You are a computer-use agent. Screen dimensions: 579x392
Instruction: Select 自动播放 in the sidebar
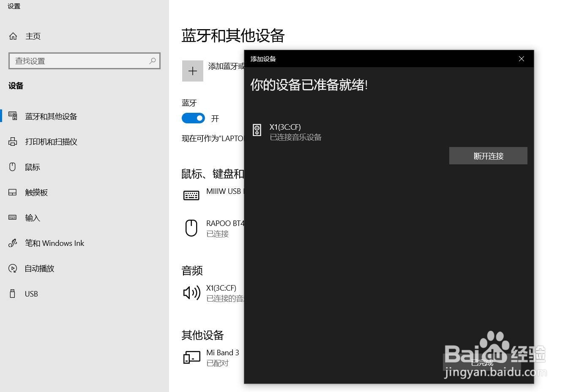pos(39,269)
